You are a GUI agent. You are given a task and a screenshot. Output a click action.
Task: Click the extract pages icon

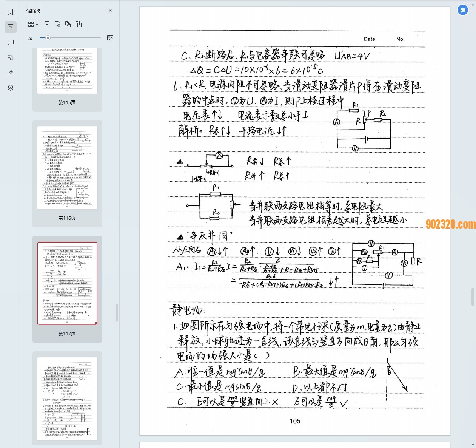point(79,24)
